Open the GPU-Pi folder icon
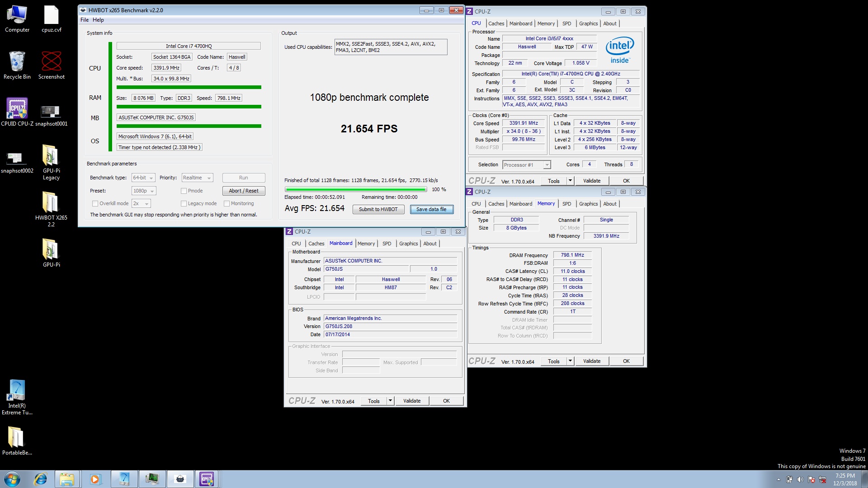 pos(51,253)
